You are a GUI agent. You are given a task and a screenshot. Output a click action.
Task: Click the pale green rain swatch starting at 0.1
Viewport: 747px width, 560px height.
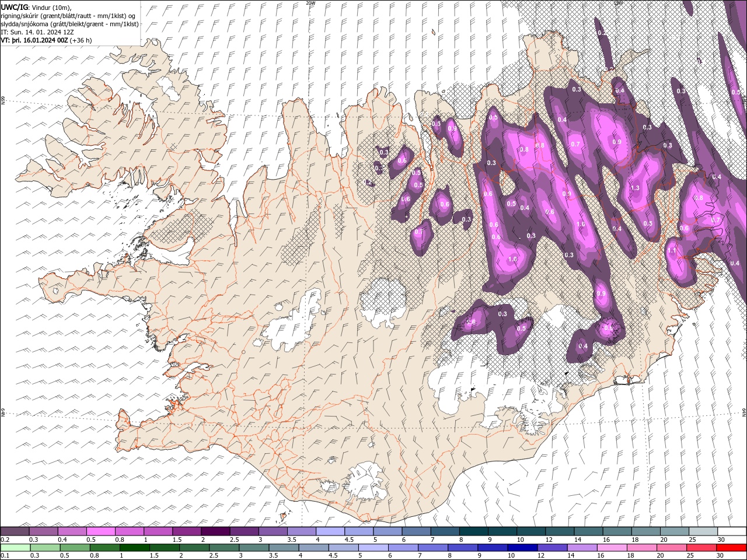pyautogui.click(x=15, y=548)
